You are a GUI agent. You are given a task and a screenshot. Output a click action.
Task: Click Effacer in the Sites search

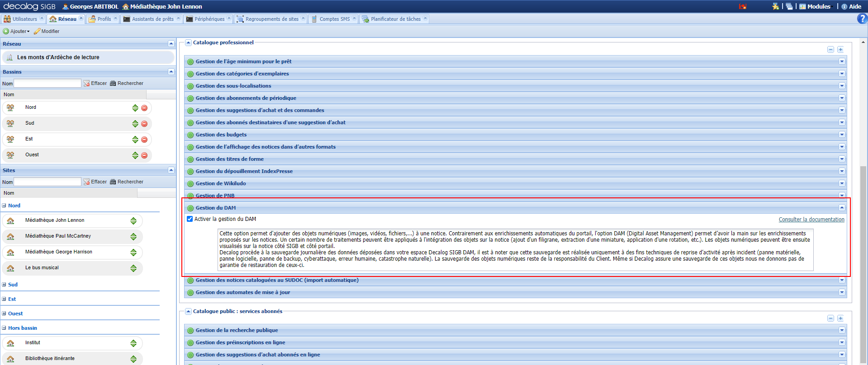tap(95, 182)
